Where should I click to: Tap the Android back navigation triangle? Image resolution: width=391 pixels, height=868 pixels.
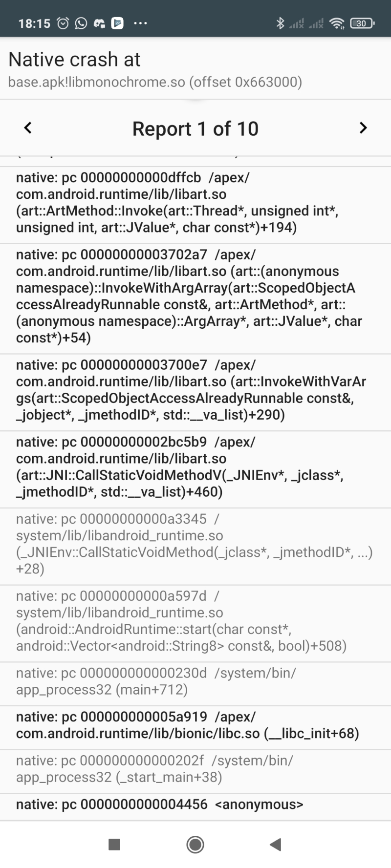276,844
